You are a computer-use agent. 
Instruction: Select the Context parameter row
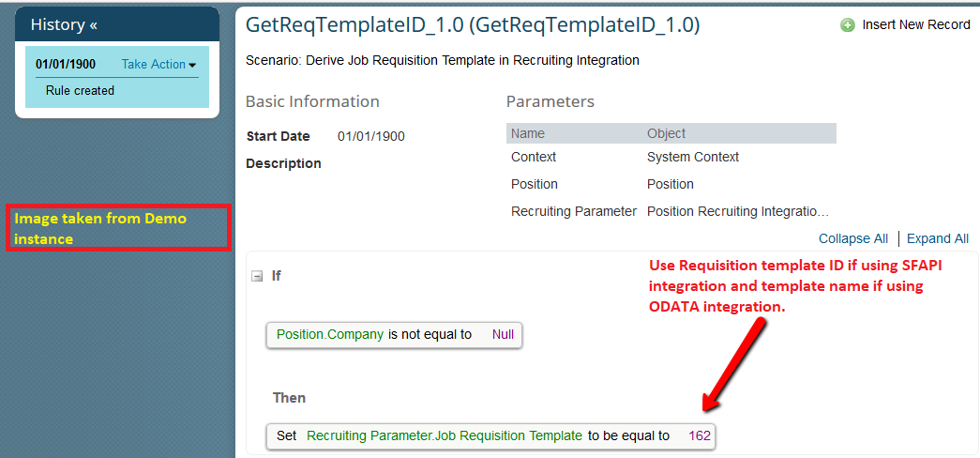click(671, 157)
